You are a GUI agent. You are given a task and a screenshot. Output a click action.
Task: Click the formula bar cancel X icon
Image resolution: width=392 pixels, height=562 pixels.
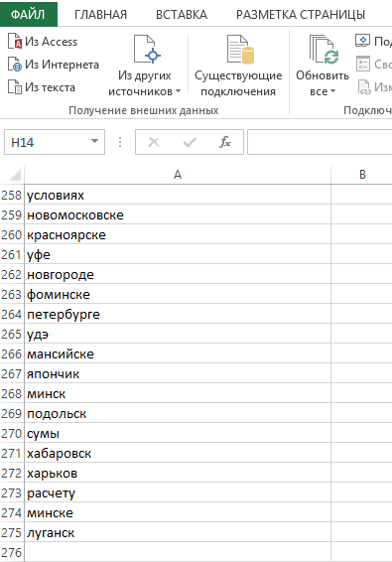pos(154,142)
